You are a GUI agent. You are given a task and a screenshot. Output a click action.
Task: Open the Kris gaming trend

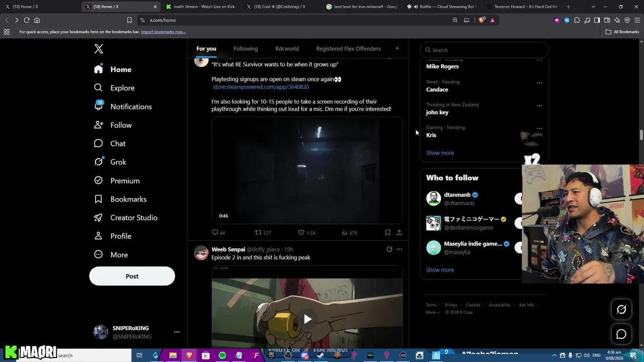click(x=431, y=135)
